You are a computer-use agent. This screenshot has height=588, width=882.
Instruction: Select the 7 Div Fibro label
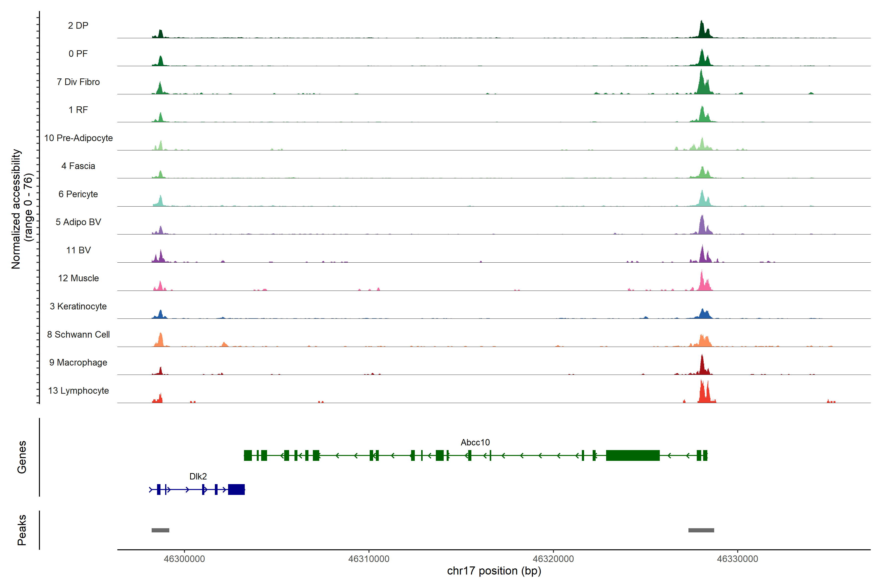click(78, 82)
